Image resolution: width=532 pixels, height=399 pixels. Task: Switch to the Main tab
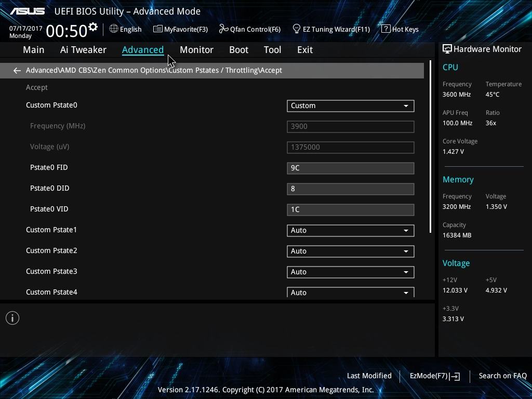coord(34,50)
